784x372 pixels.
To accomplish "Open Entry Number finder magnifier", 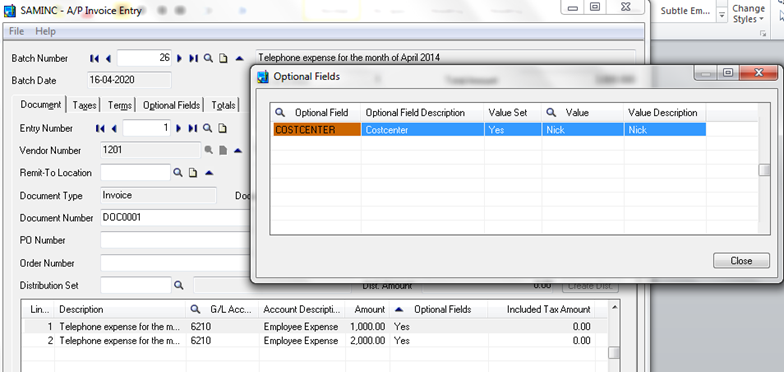I will click(x=208, y=128).
